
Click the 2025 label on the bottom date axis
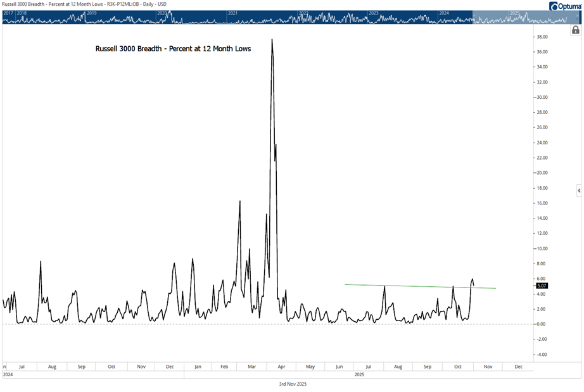(359, 374)
